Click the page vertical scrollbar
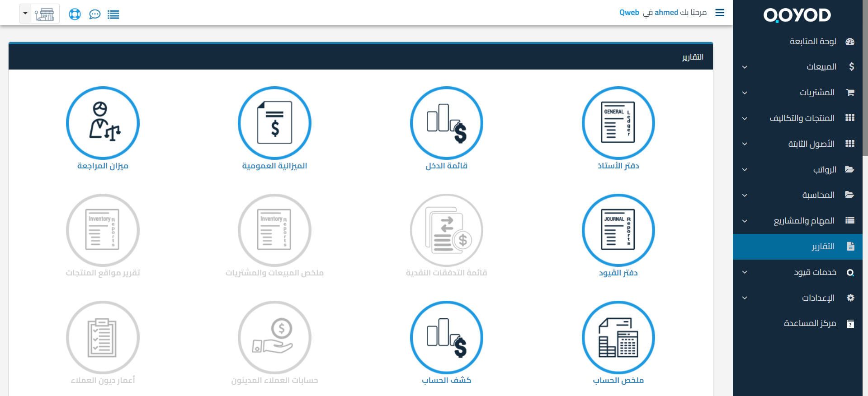 (865, 78)
